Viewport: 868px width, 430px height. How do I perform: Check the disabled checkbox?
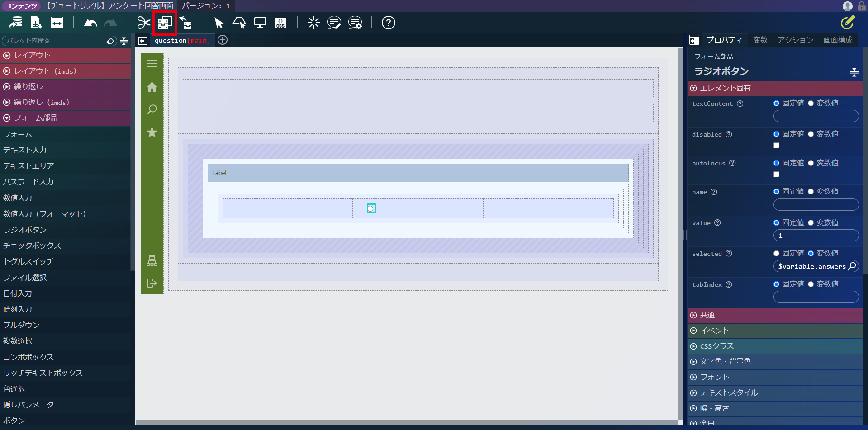[x=776, y=146]
